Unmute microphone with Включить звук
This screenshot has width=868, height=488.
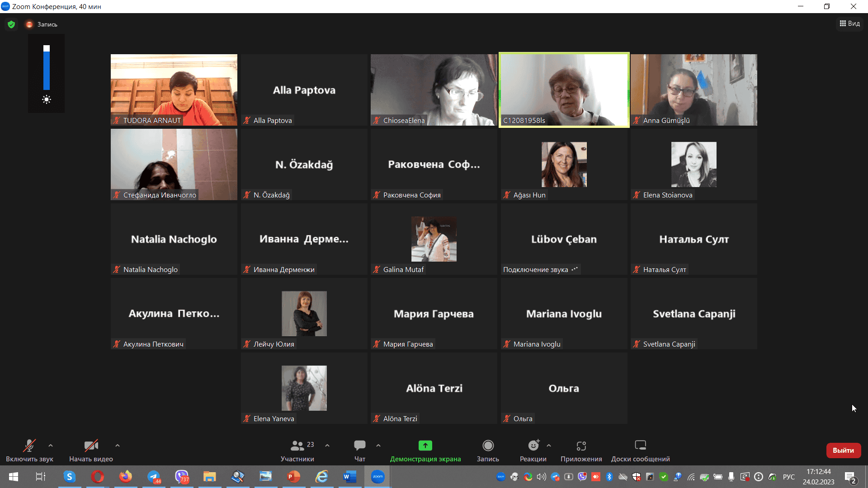pos(29,446)
